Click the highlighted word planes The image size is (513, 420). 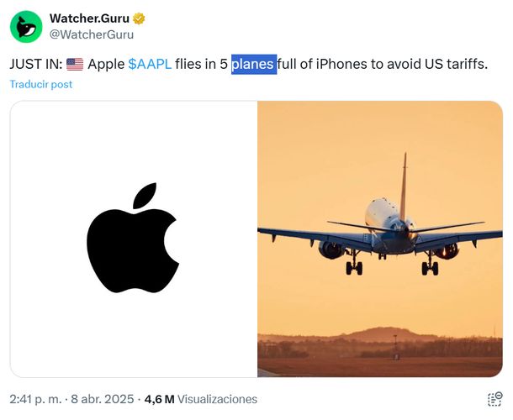(252, 65)
